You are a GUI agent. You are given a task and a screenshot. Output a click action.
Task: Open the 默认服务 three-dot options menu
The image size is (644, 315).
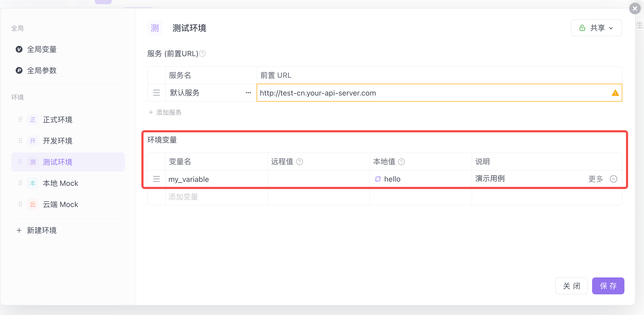(248, 93)
